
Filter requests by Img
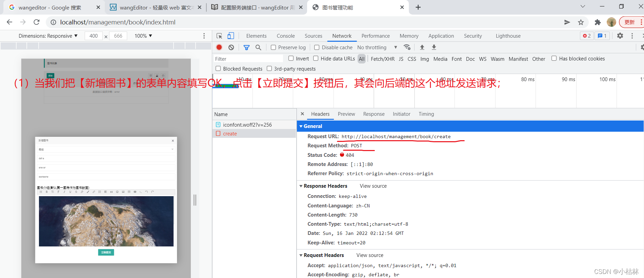point(425,59)
